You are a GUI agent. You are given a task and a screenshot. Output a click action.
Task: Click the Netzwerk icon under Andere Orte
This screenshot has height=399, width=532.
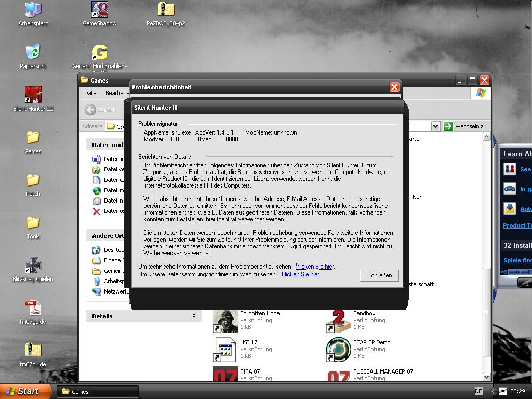(x=97, y=291)
